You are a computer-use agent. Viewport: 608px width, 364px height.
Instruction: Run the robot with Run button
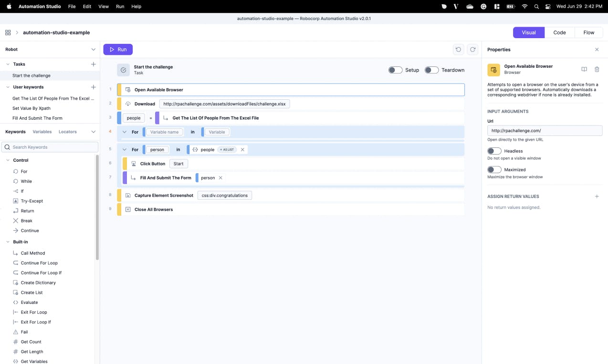point(118,50)
